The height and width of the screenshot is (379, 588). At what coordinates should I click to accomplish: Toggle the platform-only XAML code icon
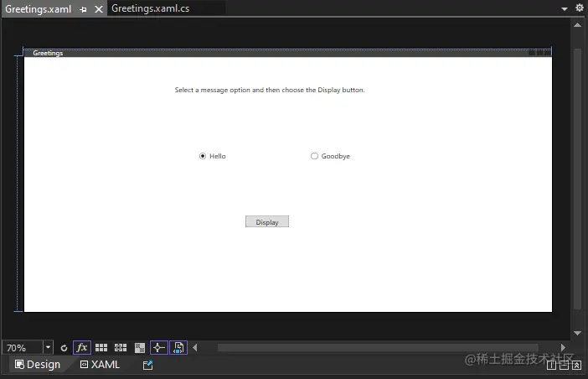pos(178,347)
